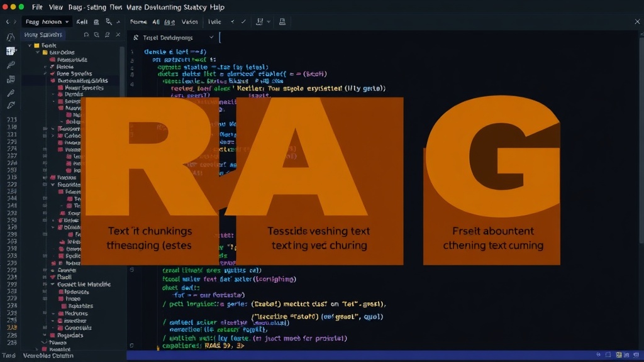Click the 'Vereebles' status bar item

point(48,356)
